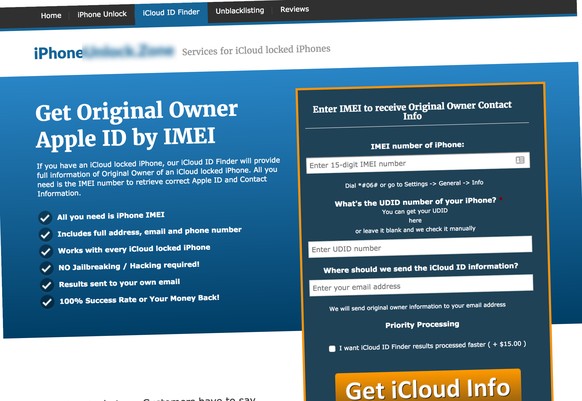Open the Unblacklisting menu item
The image size is (582, 401).
click(240, 11)
